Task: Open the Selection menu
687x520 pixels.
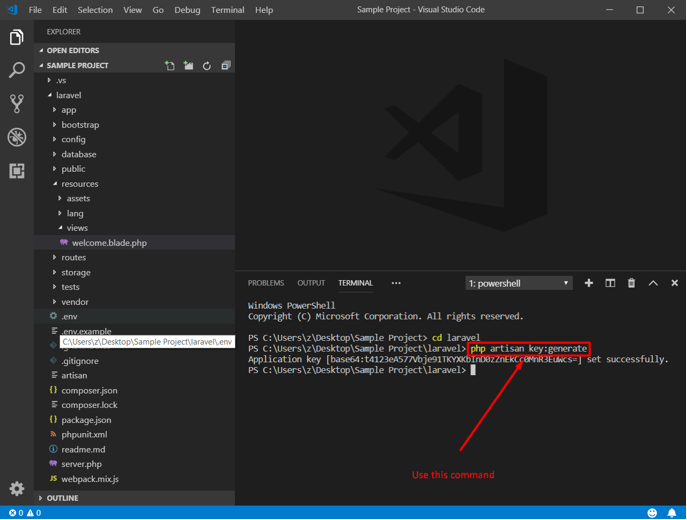Action: point(95,10)
